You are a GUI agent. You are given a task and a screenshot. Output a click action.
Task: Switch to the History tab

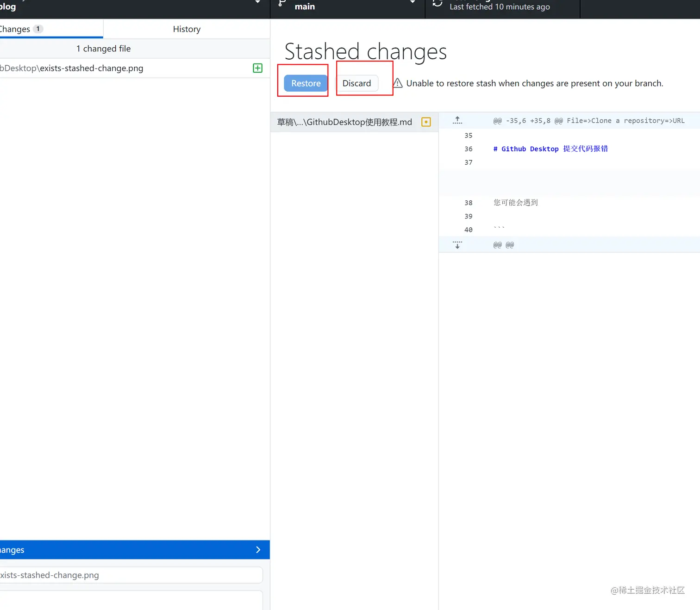[187, 29]
